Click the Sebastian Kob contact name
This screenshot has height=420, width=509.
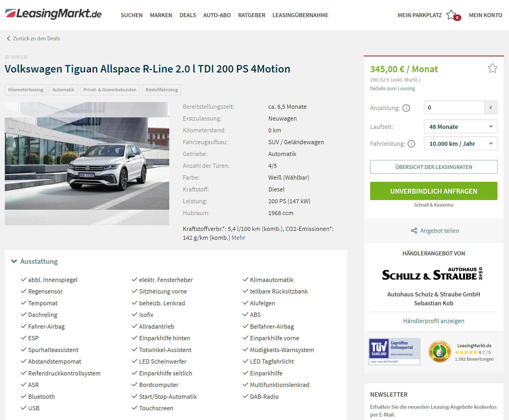434,303
